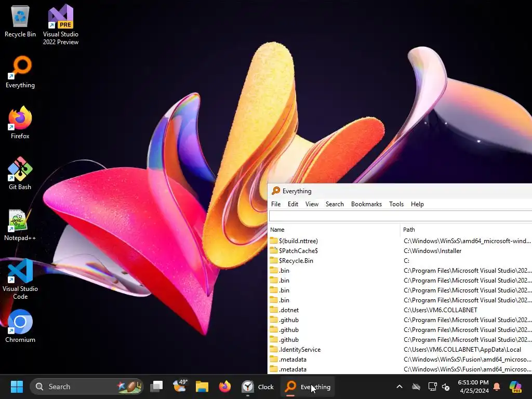This screenshot has height=399, width=532.
Task: Click the OneDrive sync tray icon
Action: (x=416, y=387)
